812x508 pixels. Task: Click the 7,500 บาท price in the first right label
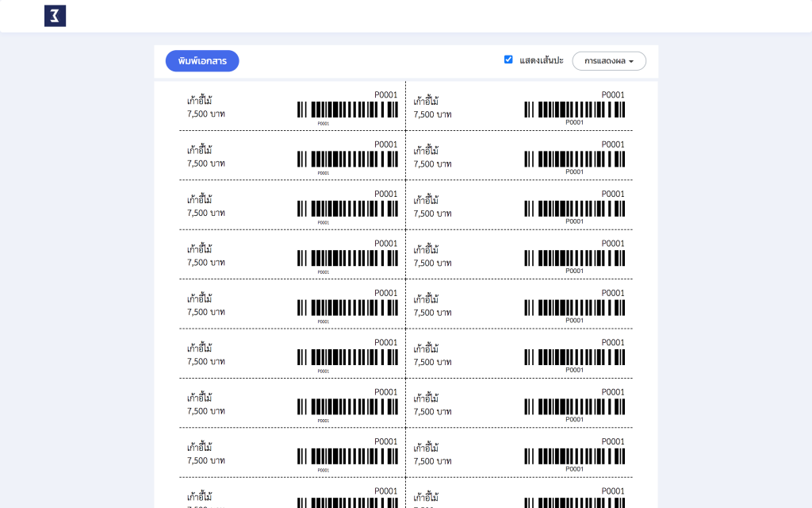[432, 114]
